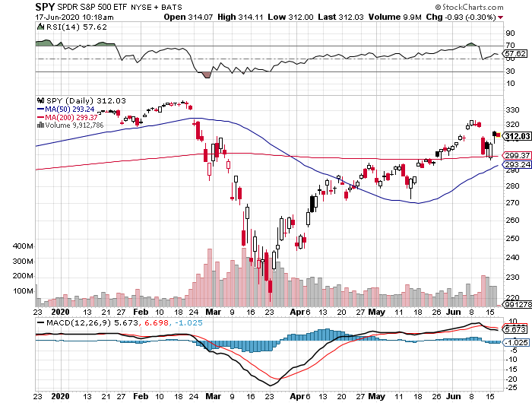Click the 70 level on RSI axis
This screenshot has height=403, width=532.
510,45
